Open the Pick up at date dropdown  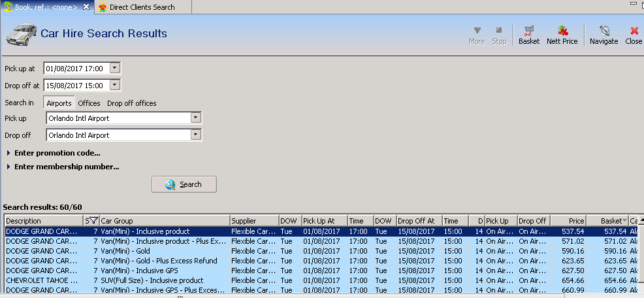[x=115, y=68]
